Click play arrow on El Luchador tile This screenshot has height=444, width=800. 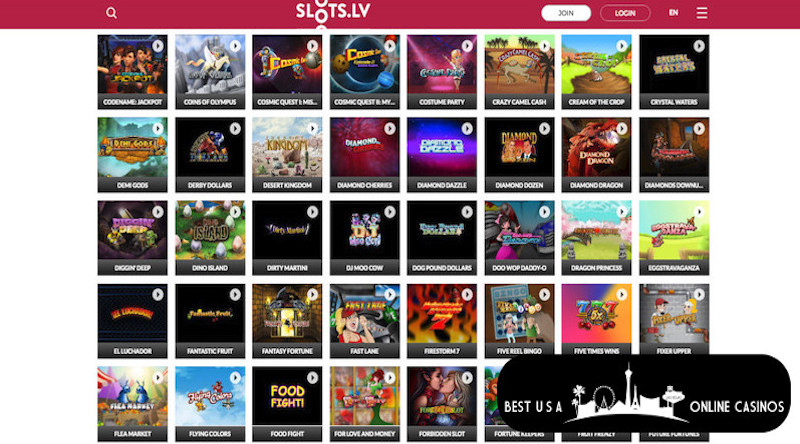[x=158, y=294]
